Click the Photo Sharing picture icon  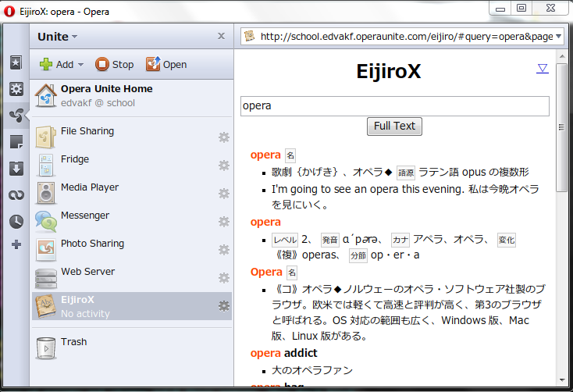(x=46, y=249)
